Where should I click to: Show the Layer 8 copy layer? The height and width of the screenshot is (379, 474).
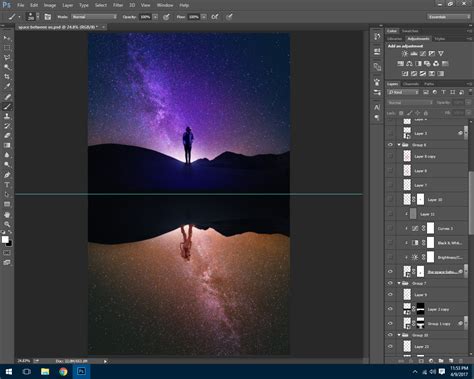pyautogui.click(x=390, y=156)
